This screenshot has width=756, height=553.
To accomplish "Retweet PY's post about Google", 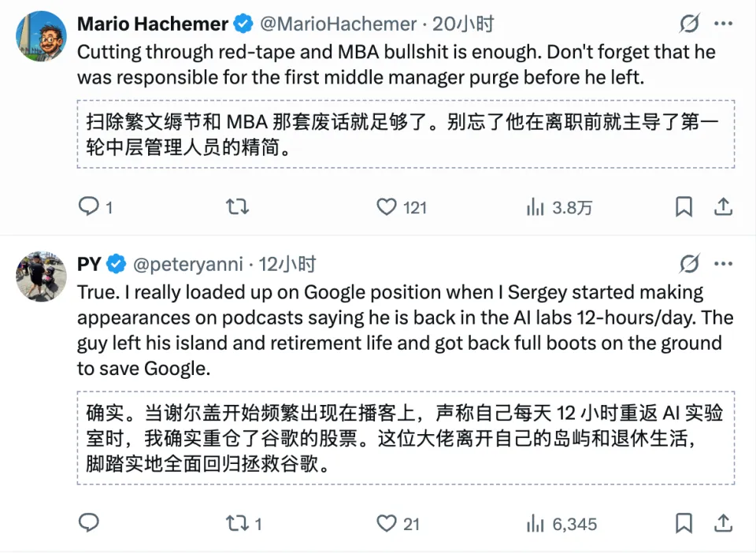I will coord(237,523).
